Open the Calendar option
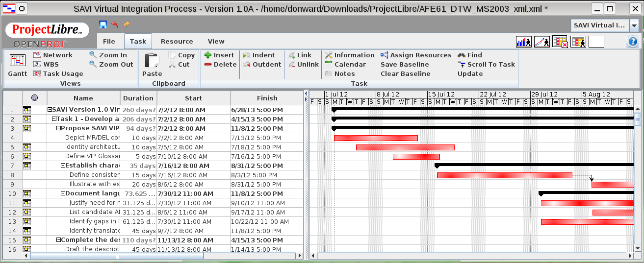 (x=345, y=65)
